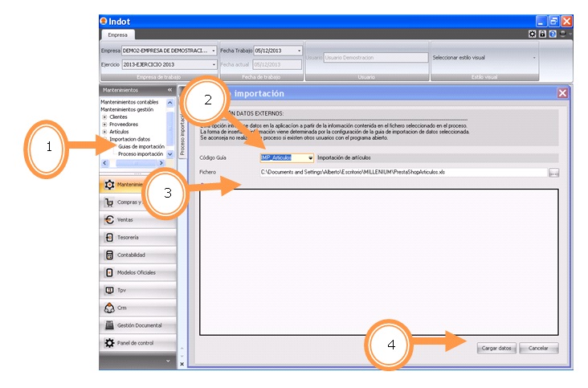Open Contabilidad calculator icon
This screenshot has width=588, height=388.
coord(109,255)
